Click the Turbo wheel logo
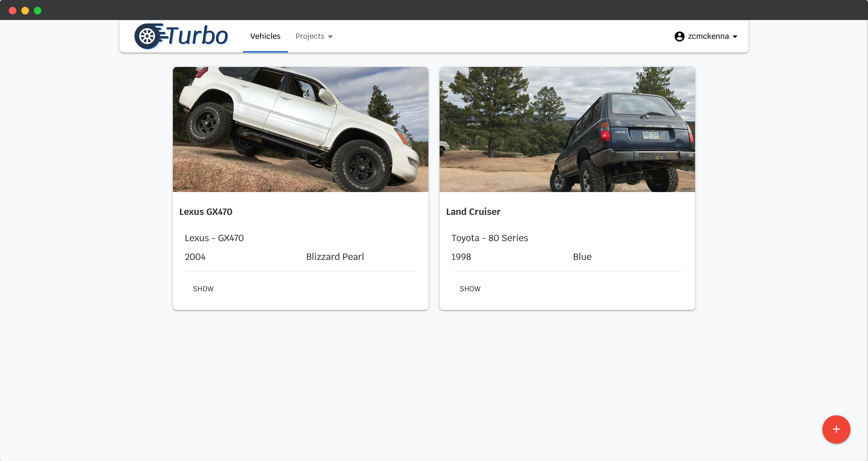This screenshot has width=868, height=461. (181, 36)
